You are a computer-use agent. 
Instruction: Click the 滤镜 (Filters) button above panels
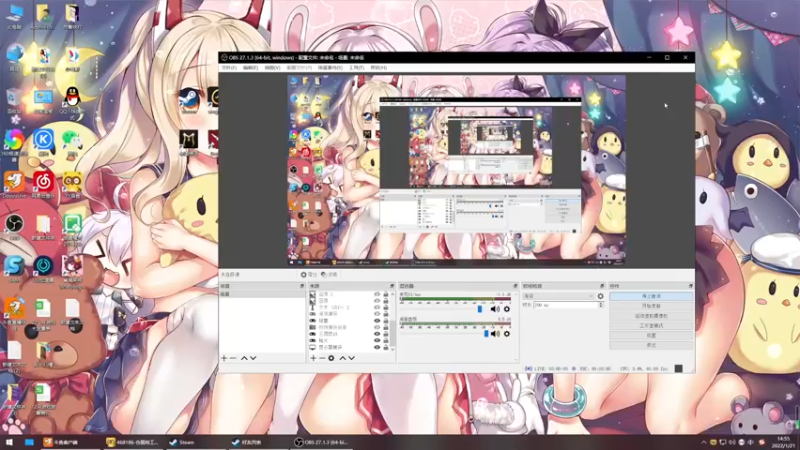click(329, 274)
